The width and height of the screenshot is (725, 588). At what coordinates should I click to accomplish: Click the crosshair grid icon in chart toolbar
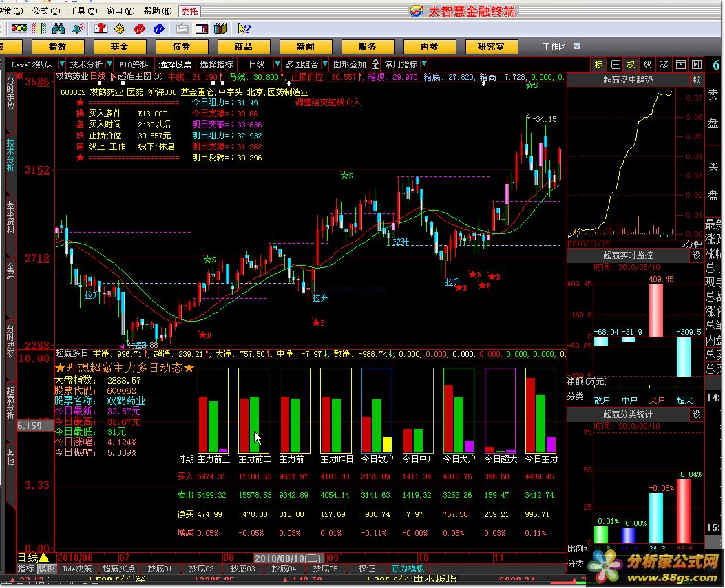(x=616, y=64)
